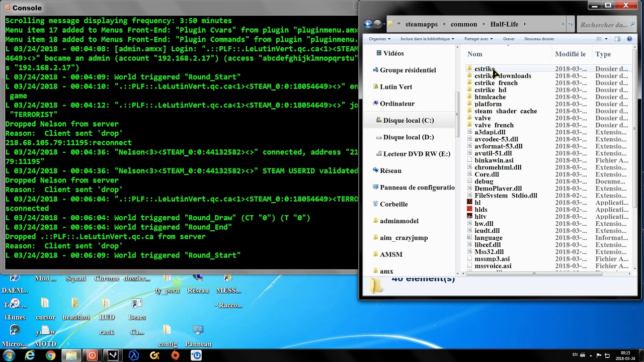Open the Partager avec dropdown

point(478,39)
